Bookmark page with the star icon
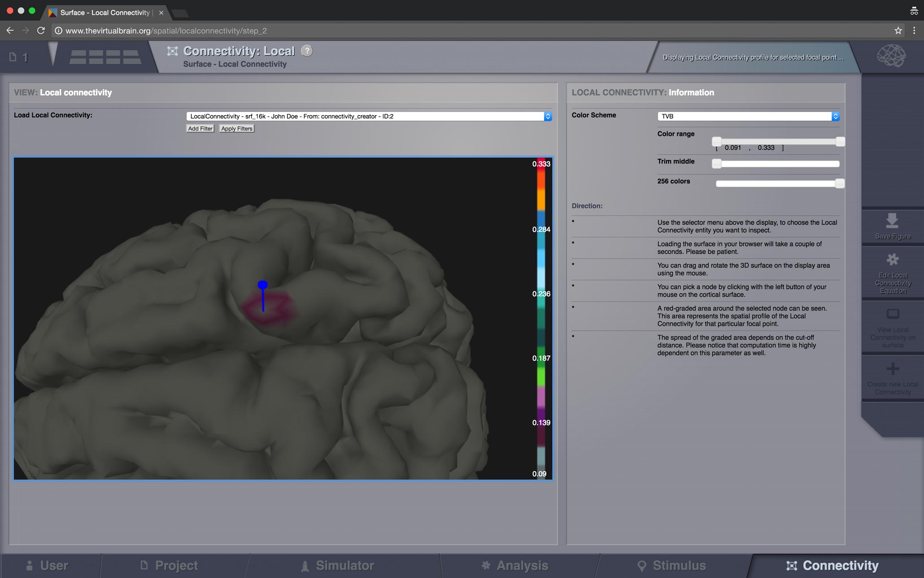 898,31
